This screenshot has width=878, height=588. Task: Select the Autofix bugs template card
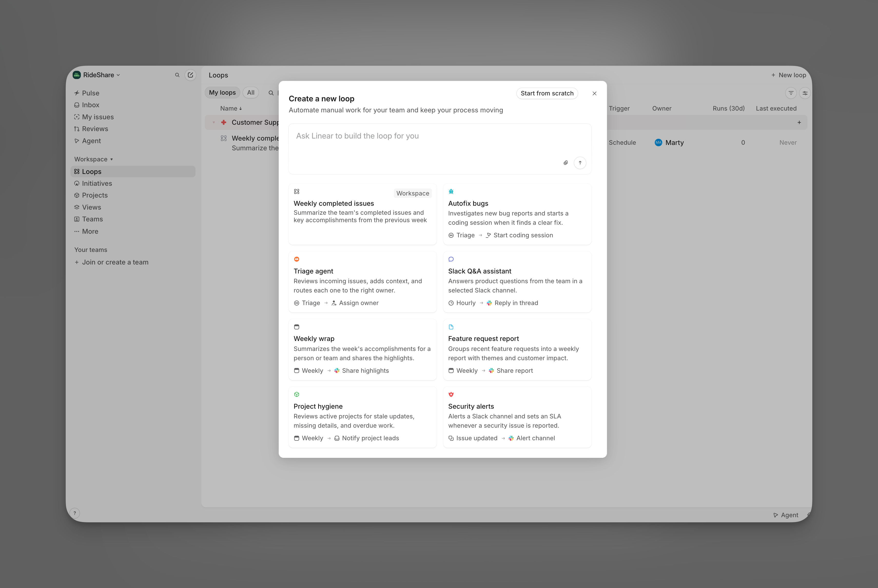pos(517,214)
